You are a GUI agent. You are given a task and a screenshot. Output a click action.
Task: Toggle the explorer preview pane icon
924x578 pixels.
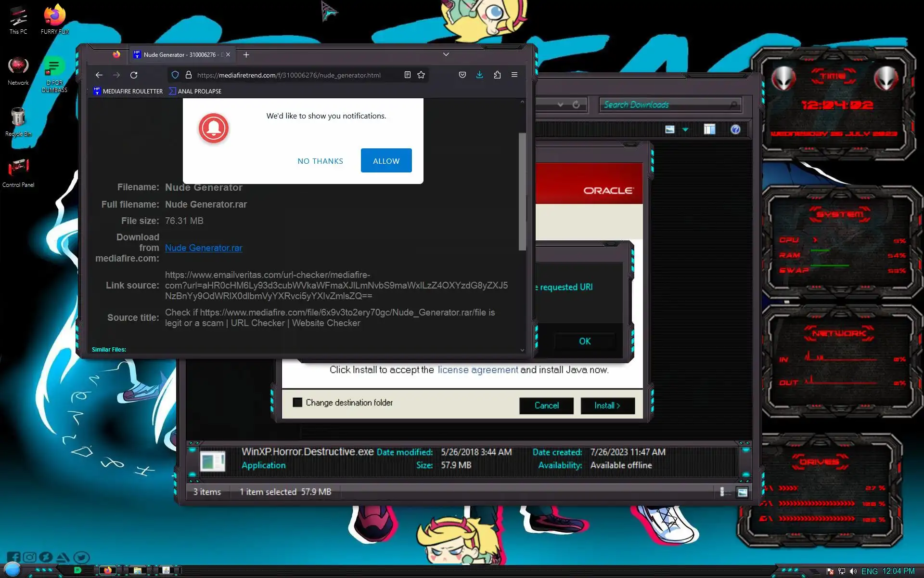click(x=709, y=129)
